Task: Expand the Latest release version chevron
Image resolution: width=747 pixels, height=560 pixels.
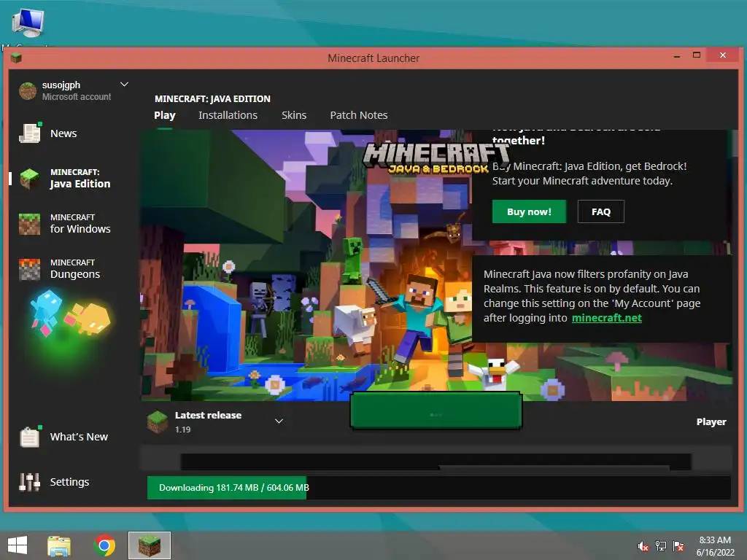Action: click(279, 421)
